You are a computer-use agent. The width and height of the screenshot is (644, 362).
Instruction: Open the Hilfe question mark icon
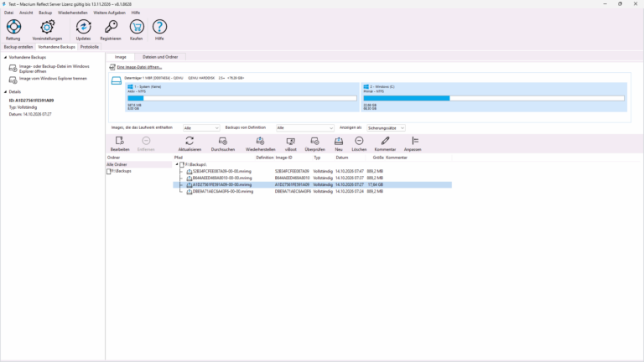[x=159, y=27]
